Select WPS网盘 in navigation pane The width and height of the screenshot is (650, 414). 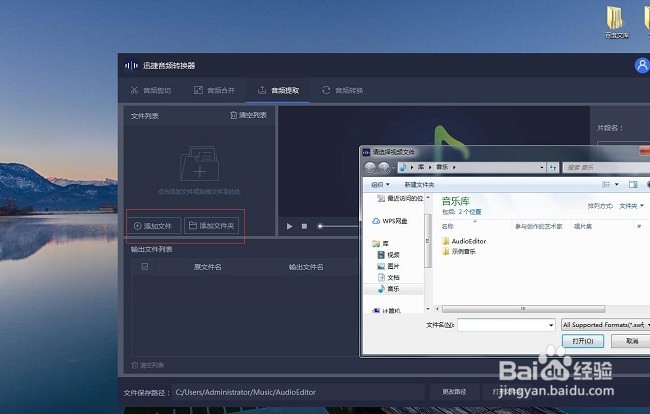[390, 221]
